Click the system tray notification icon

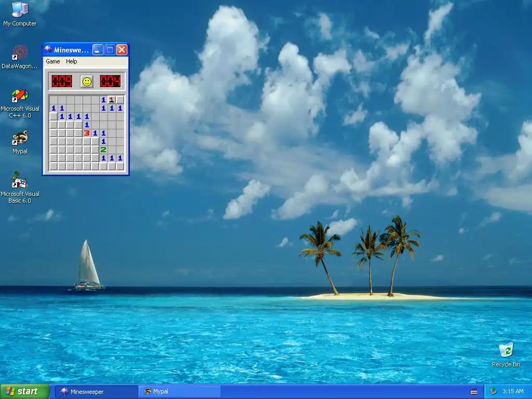pyautogui.click(x=493, y=392)
